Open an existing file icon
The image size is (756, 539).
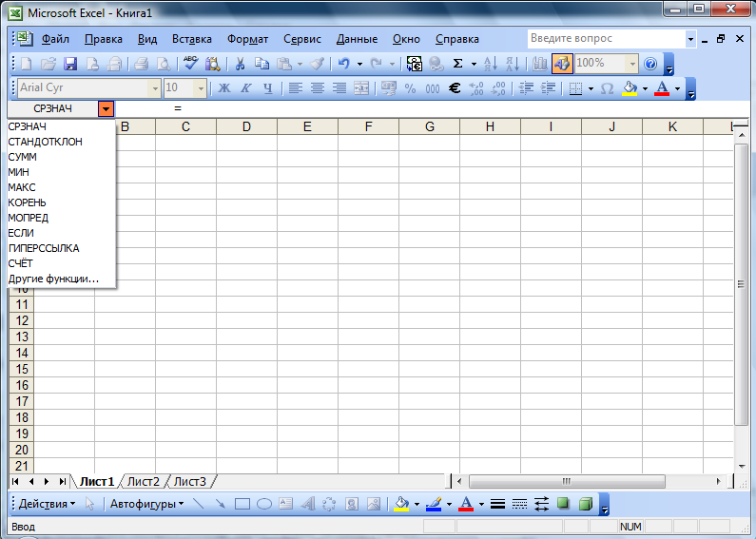point(48,64)
